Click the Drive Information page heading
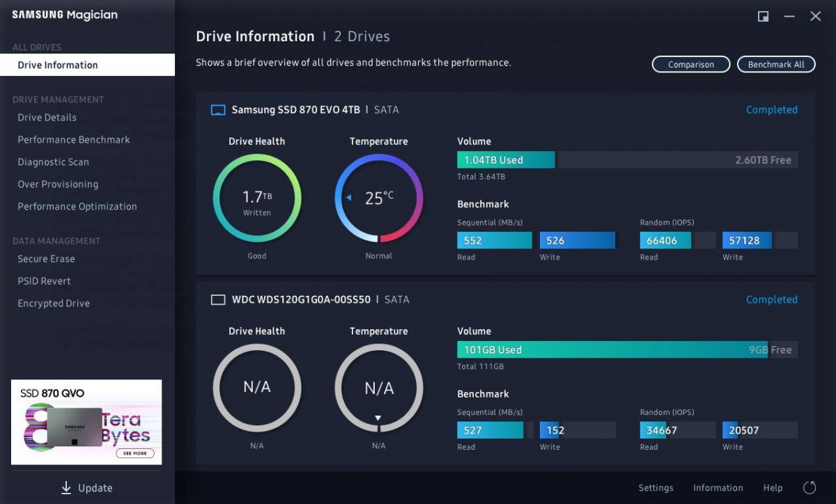The height and width of the screenshot is (504, 836). tap(255, 37)
